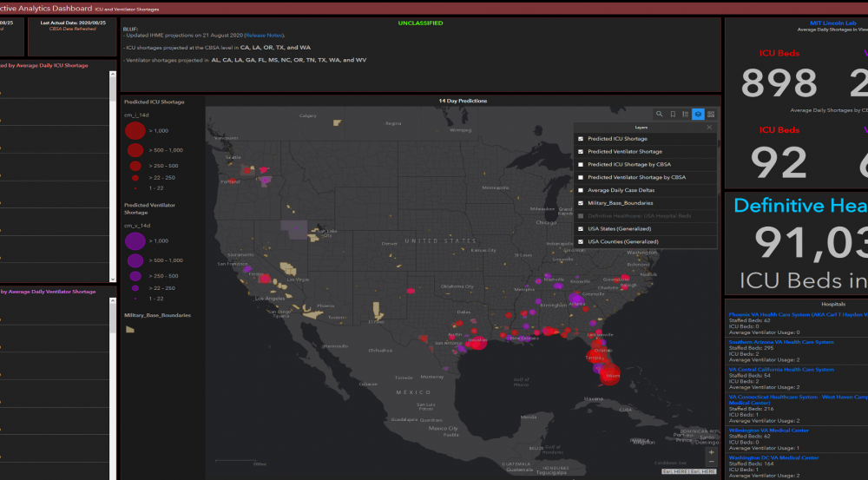Show the map legend panel
This screenshot has width=868, height=480.
point(686,114)
